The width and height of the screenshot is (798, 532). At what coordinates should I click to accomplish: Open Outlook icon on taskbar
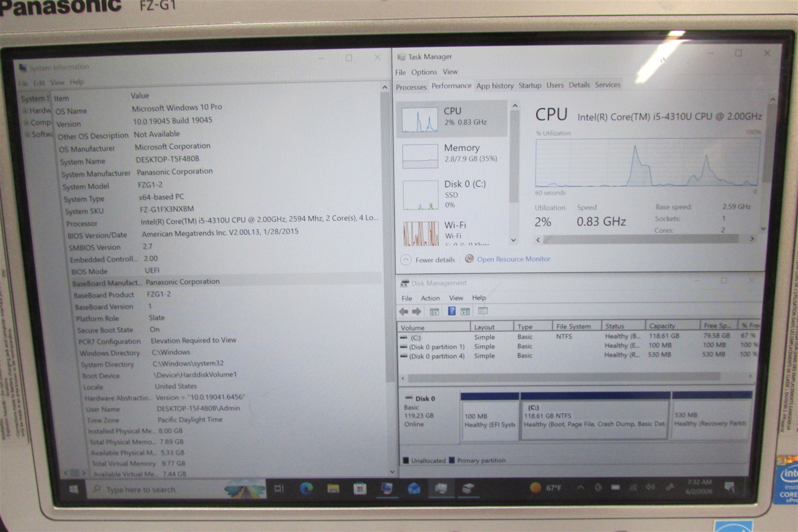(413, 489)
